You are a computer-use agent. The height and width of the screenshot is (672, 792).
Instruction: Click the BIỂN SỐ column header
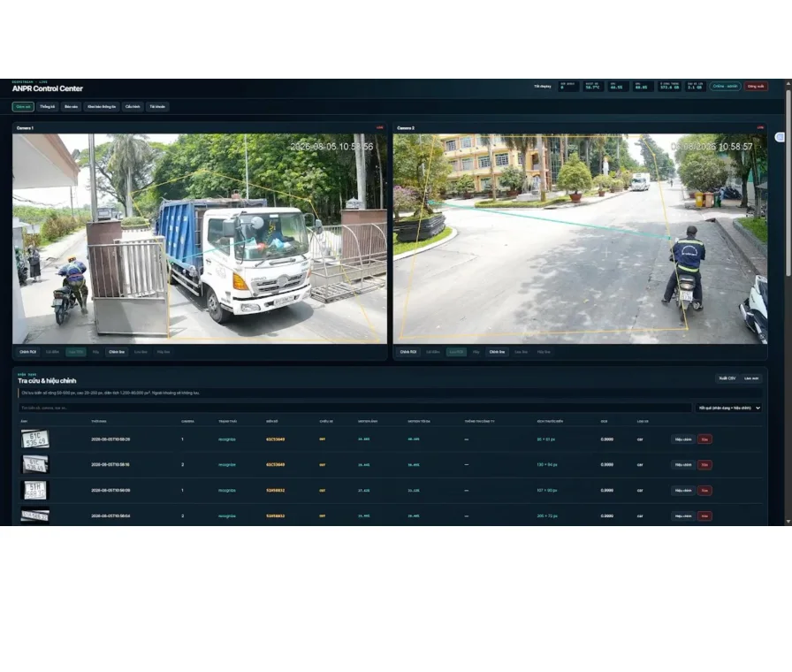tap(271, 421)
